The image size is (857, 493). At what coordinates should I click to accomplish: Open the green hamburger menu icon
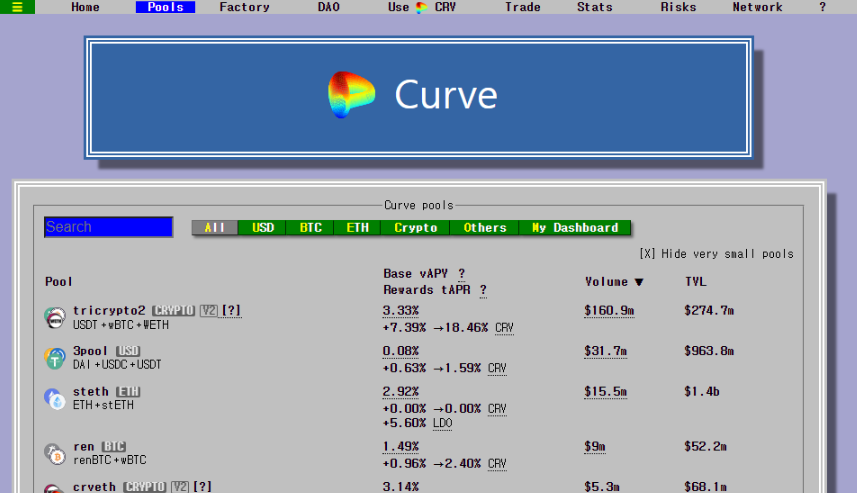pyautogui.click(x=17, y=7)
